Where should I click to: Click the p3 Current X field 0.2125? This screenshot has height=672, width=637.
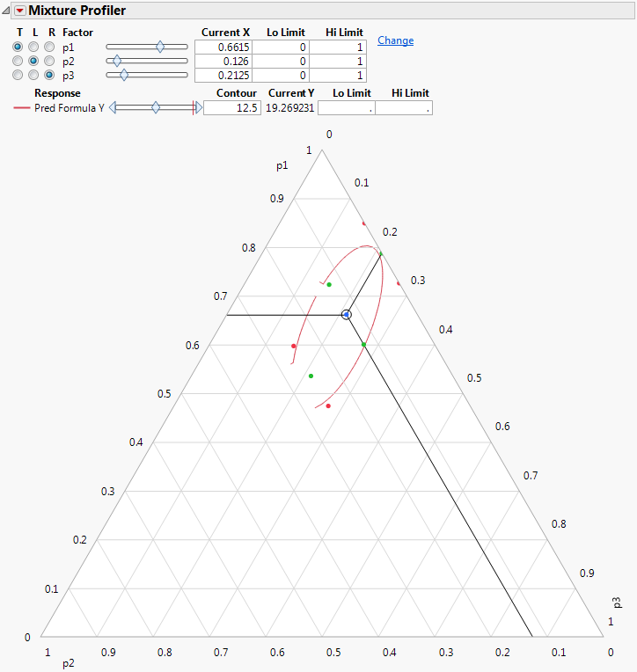[x=223, y=76]
